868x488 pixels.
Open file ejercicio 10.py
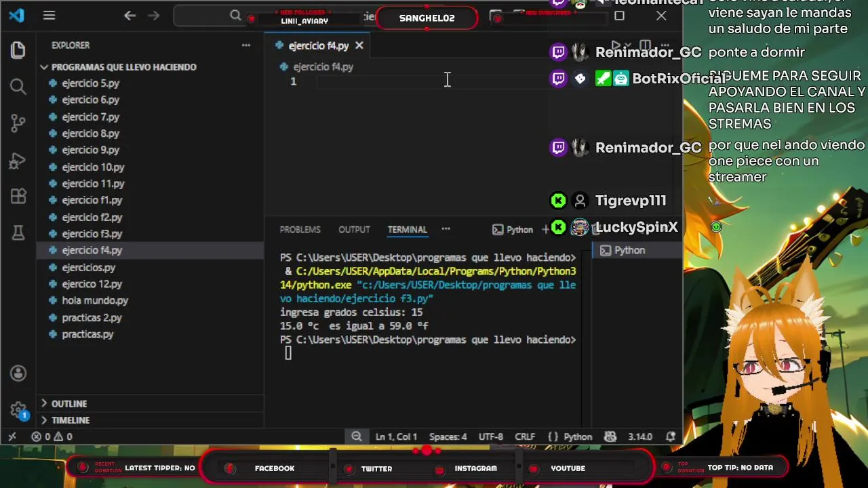pyautogui.click(x=93, y=167)
